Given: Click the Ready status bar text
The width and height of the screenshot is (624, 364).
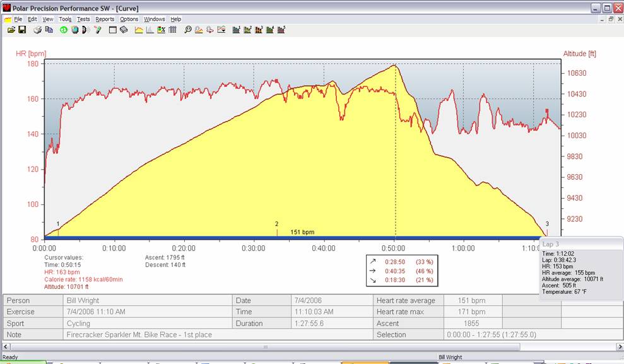Looking at the screenshot, I should pos(10,357).
